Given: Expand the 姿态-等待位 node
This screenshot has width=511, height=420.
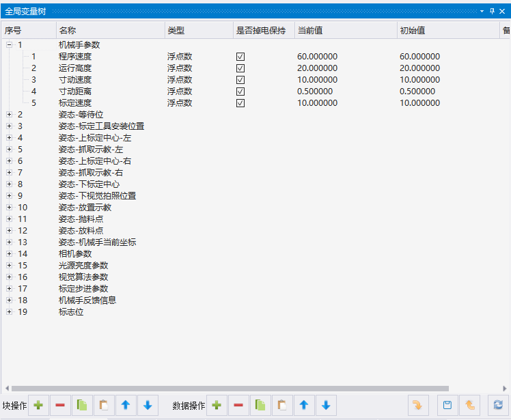Looking at the screenshot, I should 10,115.
